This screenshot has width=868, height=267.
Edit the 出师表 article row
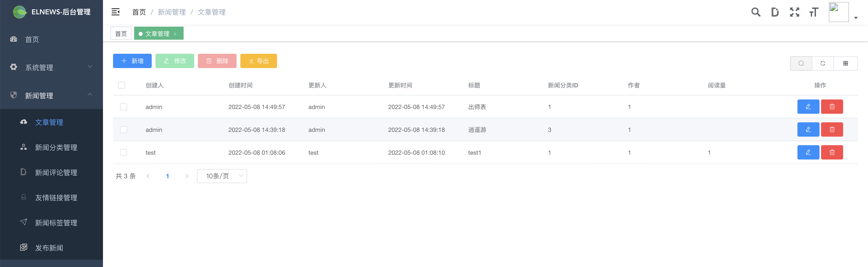pyautogui.click(x=808, y=107)
